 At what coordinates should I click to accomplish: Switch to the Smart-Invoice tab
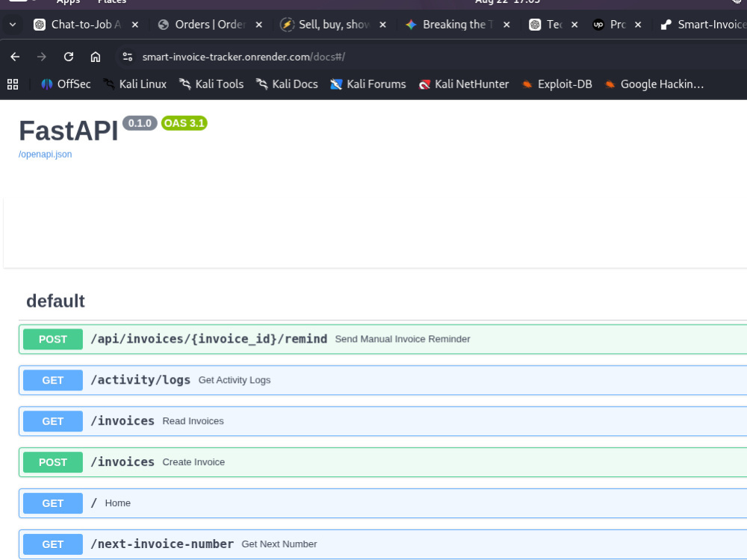pos(703,25)
